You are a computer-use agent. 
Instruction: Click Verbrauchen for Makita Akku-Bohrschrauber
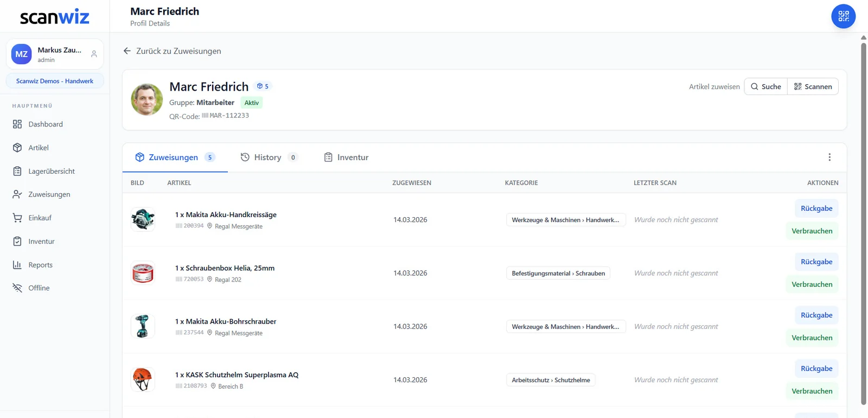coord(812,338)
